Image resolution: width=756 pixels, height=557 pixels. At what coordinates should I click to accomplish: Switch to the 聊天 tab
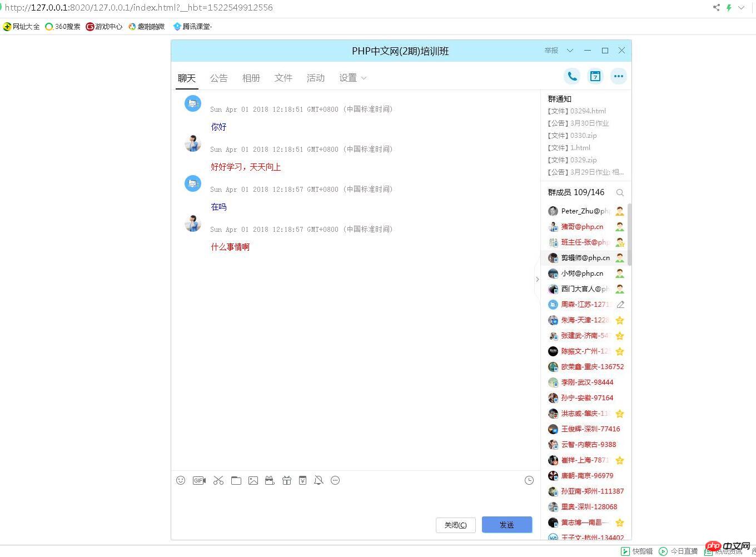pyautogui.click(x=187, y=78)
